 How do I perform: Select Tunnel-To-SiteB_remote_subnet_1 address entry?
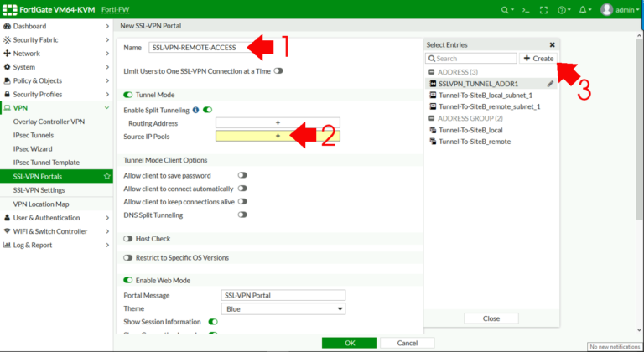[491, 106]
